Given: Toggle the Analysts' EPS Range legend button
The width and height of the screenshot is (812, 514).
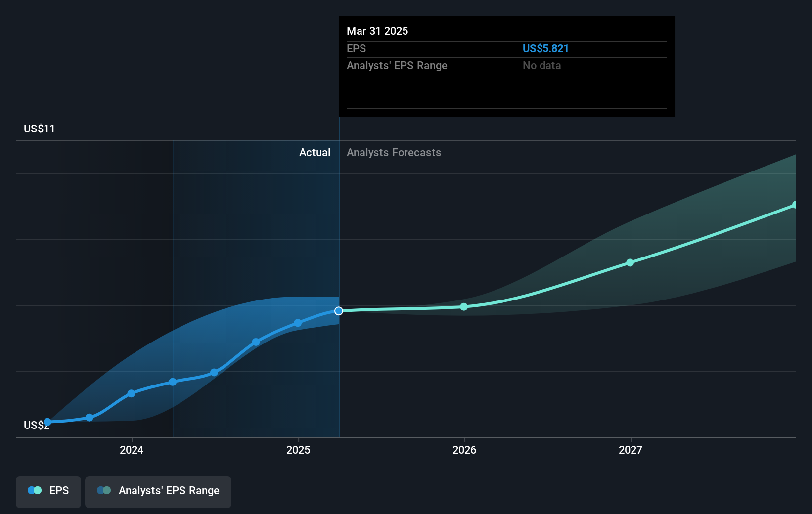Looking at the screenshot, I should coord(158,492).
